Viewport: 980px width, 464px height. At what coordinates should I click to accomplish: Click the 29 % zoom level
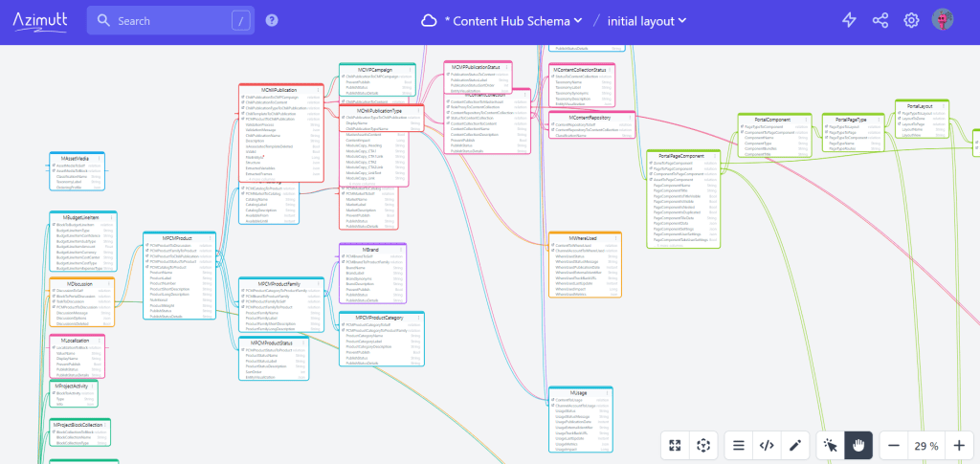click(x=926, y=445)
